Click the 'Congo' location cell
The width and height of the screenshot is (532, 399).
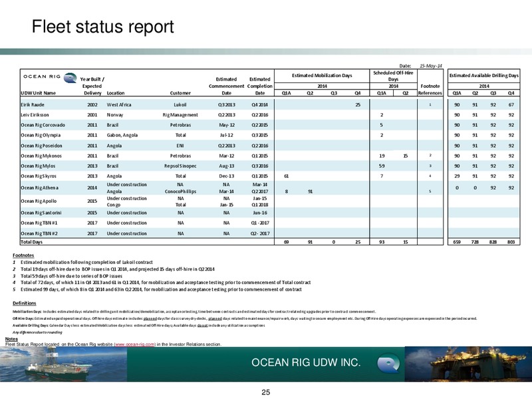113,205
